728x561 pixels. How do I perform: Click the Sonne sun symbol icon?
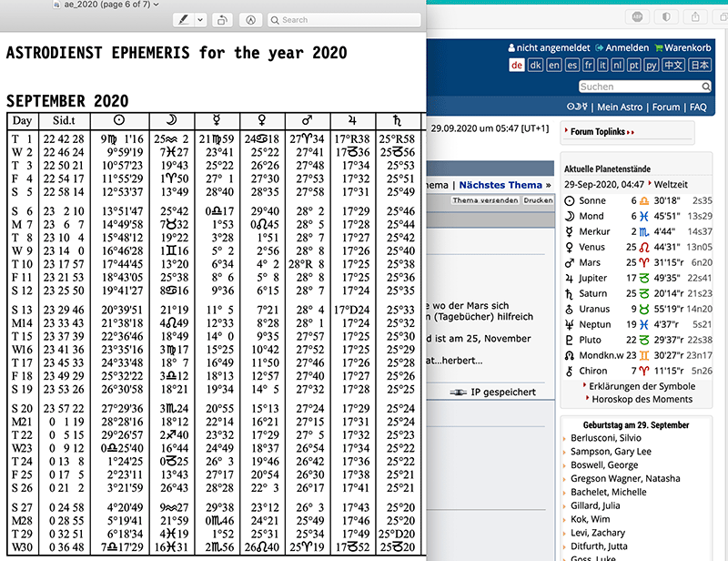[x=570, y=200]
